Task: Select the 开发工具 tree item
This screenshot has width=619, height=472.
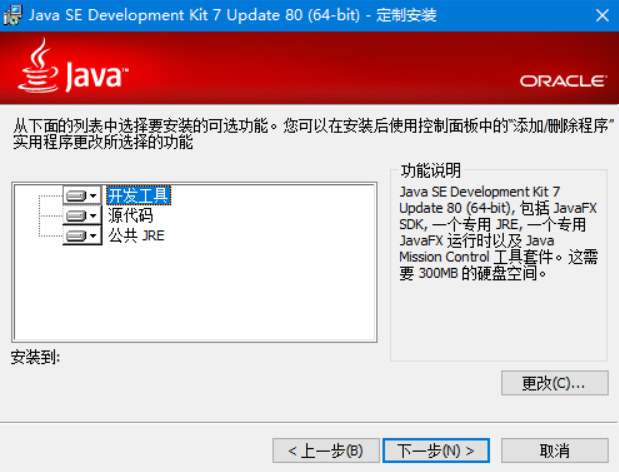Action: click(139, 195)
